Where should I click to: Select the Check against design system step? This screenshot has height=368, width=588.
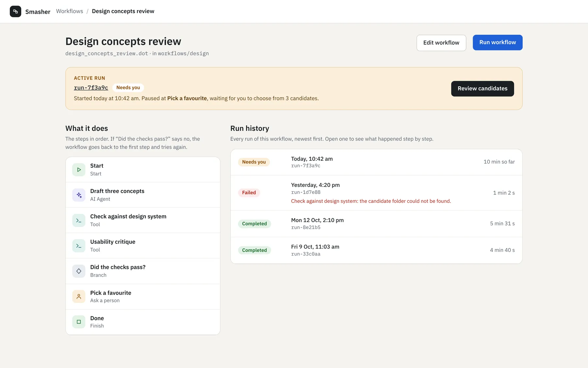click(x=143, y=220)
